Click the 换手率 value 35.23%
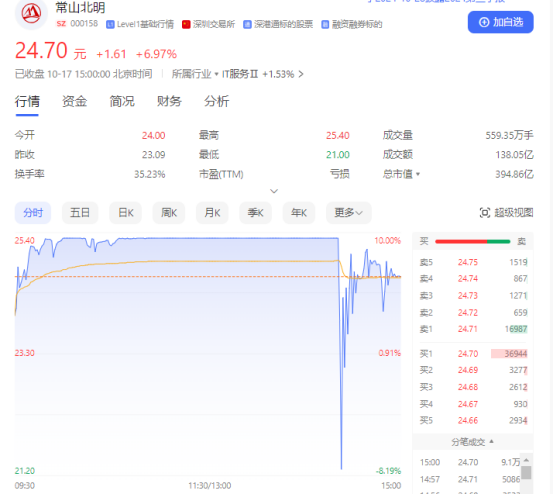554x494 pixels. [x=149, y=174]
